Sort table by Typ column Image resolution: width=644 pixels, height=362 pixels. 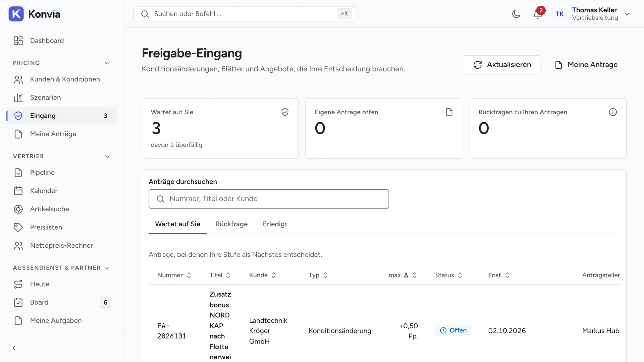click(318, 275)
